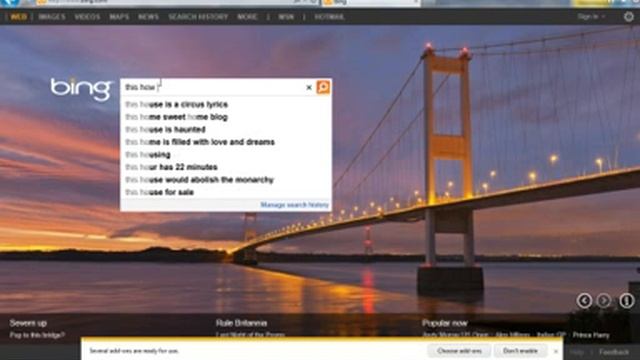This screenshot has width=640, height=360.
Task: Open the News tab
Action: coord(148,17)
